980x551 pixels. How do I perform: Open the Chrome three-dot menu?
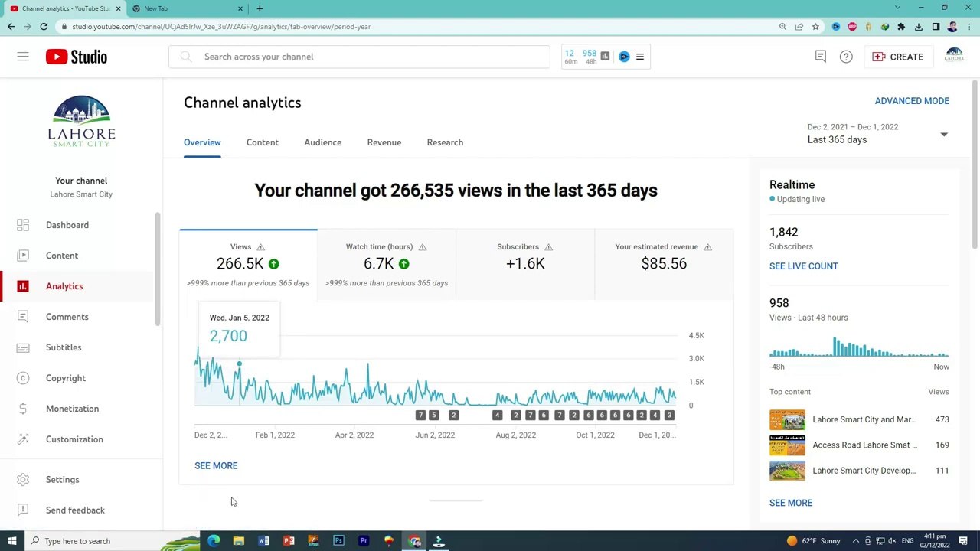(x=969, y=27)
